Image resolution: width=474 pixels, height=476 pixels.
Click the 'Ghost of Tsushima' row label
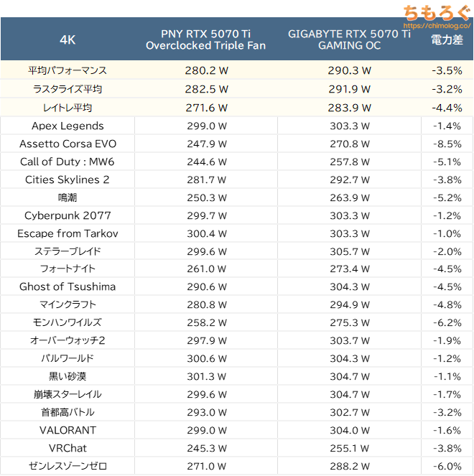coord(68,286)
